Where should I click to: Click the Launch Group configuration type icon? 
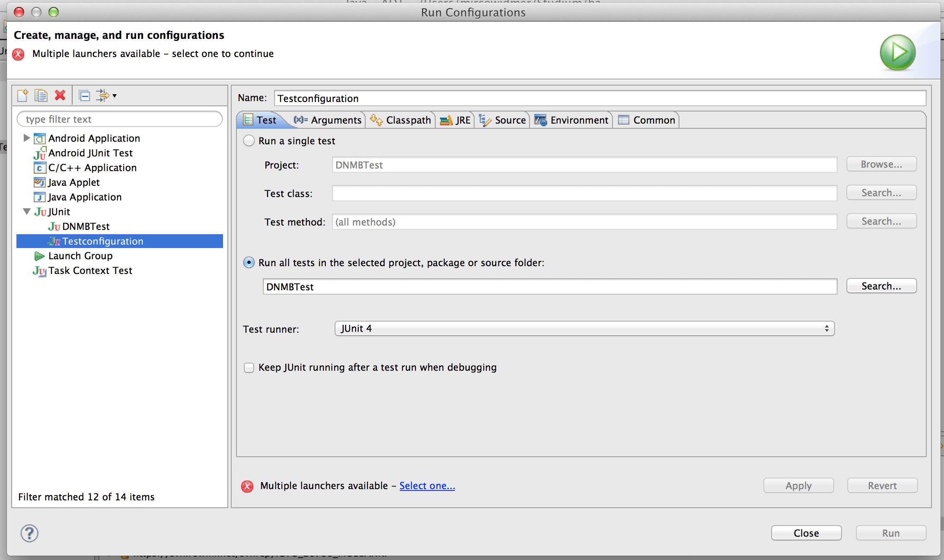point(39,256)
